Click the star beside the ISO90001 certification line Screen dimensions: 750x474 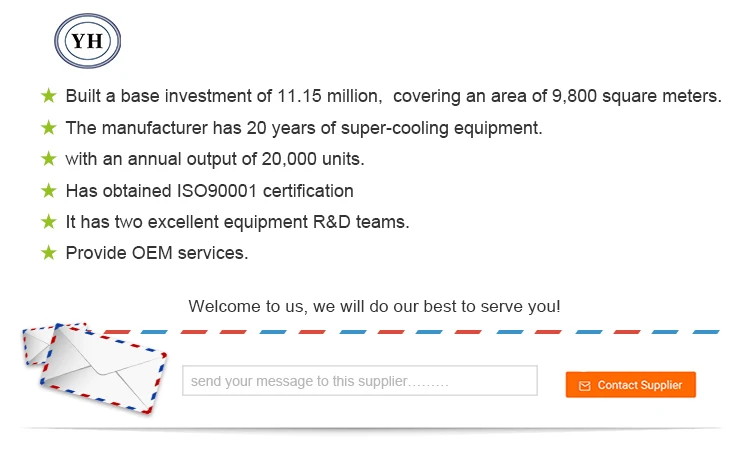(x=48, y=190)
